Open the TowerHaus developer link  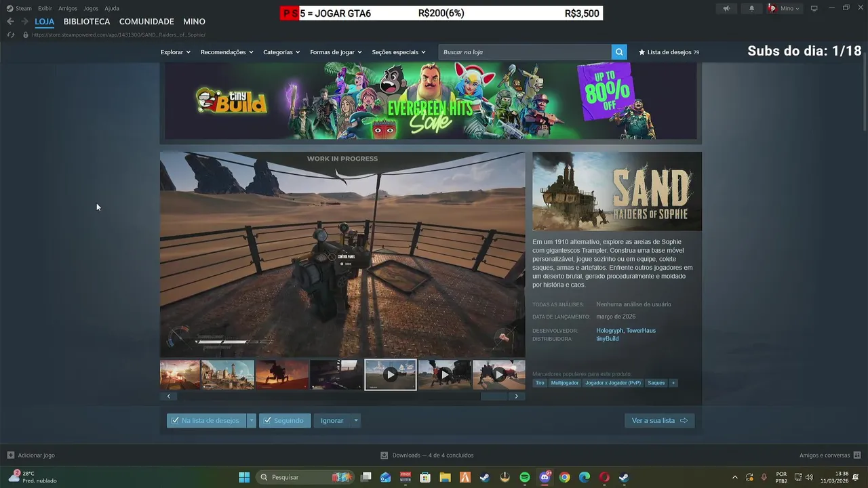(641, 330)
